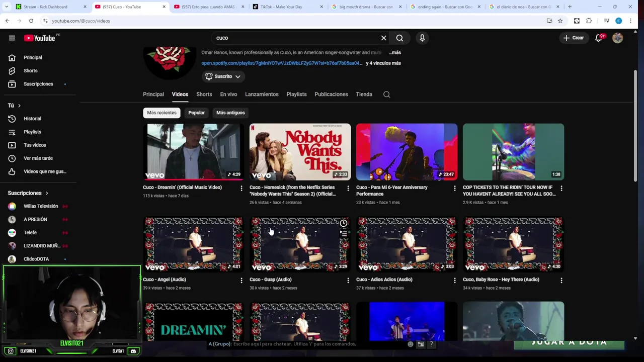Add Cuco - Guap to Watch Later clock

click(343, 223)
